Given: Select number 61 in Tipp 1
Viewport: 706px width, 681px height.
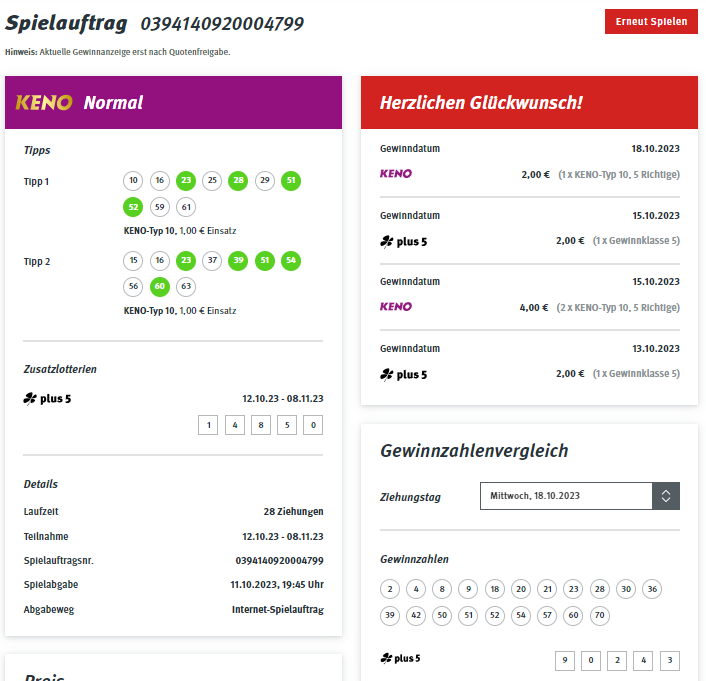Looking at the screenshot, I should [x=186, y=207].
